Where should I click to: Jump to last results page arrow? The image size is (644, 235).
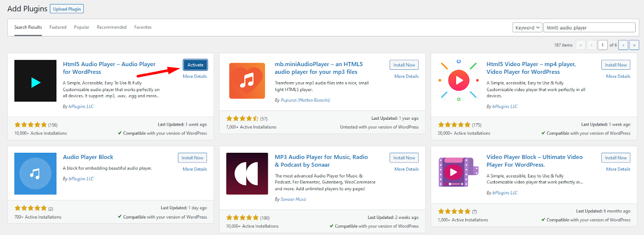[634, 45]
